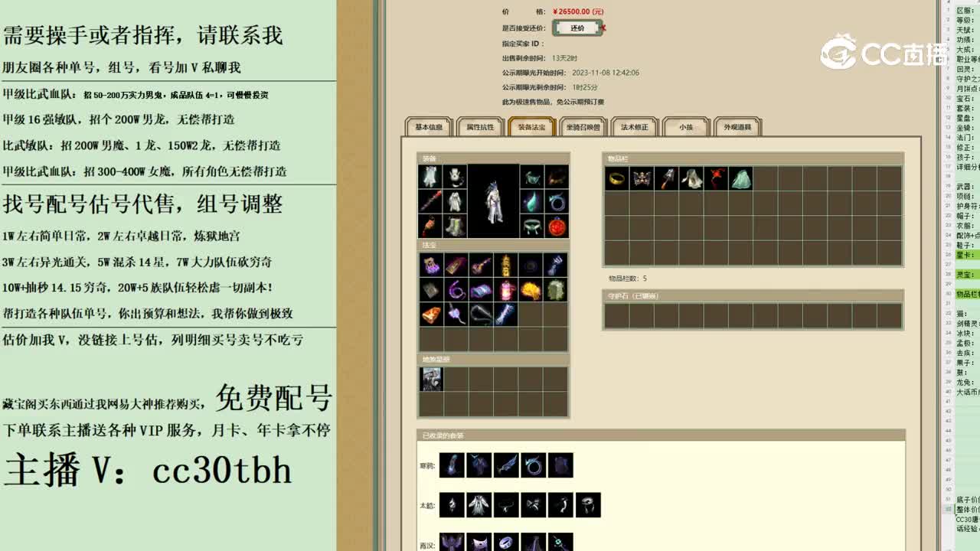The image size is (980, 551).
Task: Inspect the white robe armor equipment slot
Action: tap(455, 201)
